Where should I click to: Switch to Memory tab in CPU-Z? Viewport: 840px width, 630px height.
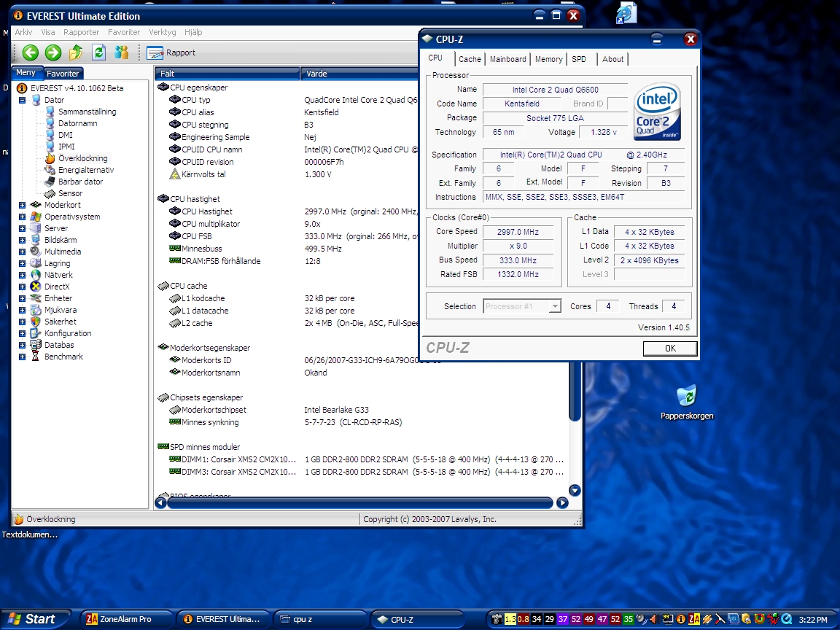coord(548,59)
